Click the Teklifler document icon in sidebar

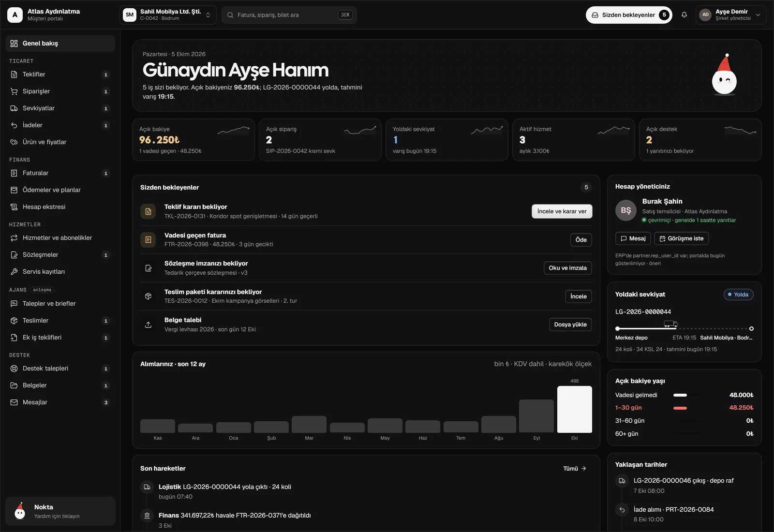14,74
